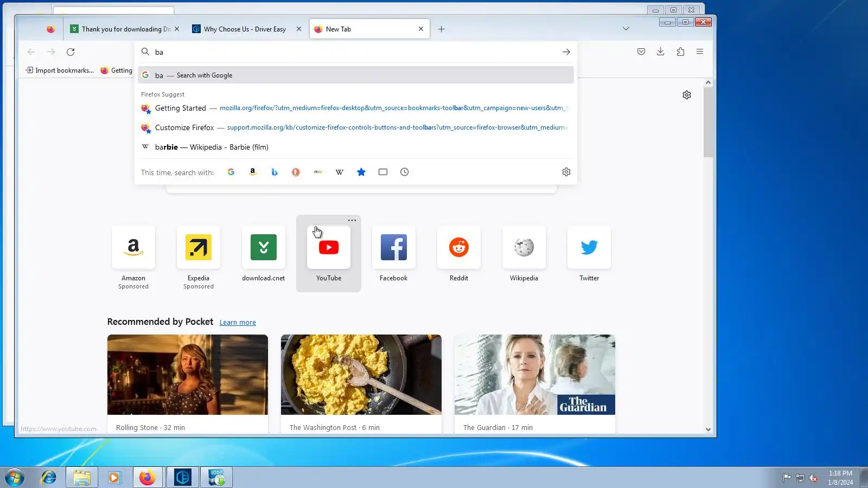Open Windows Media Player from taskbar

(114, 478)
